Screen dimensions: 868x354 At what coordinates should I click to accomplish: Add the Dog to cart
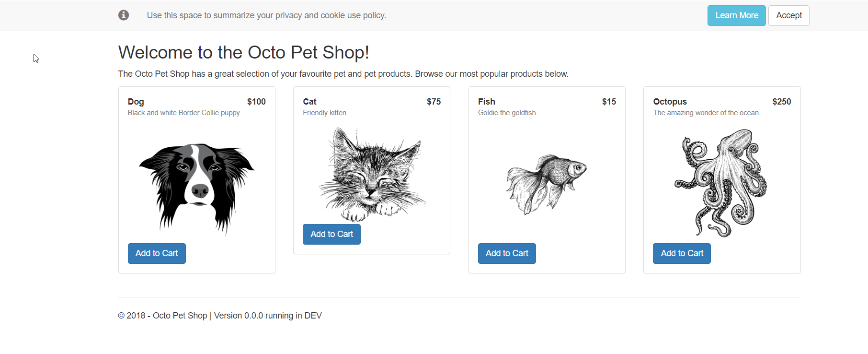pos(157,253)
